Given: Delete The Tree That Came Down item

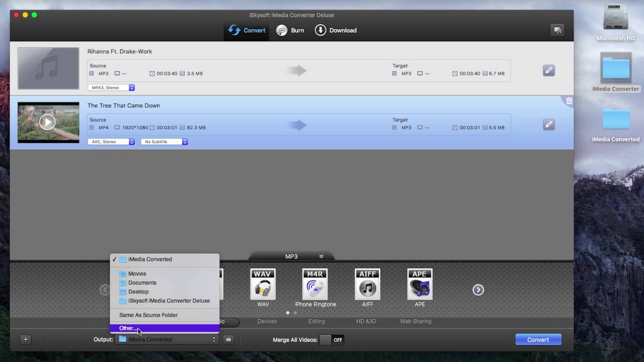Looking at the screenshot, I should pyautogui.click(x=569, y=101).
